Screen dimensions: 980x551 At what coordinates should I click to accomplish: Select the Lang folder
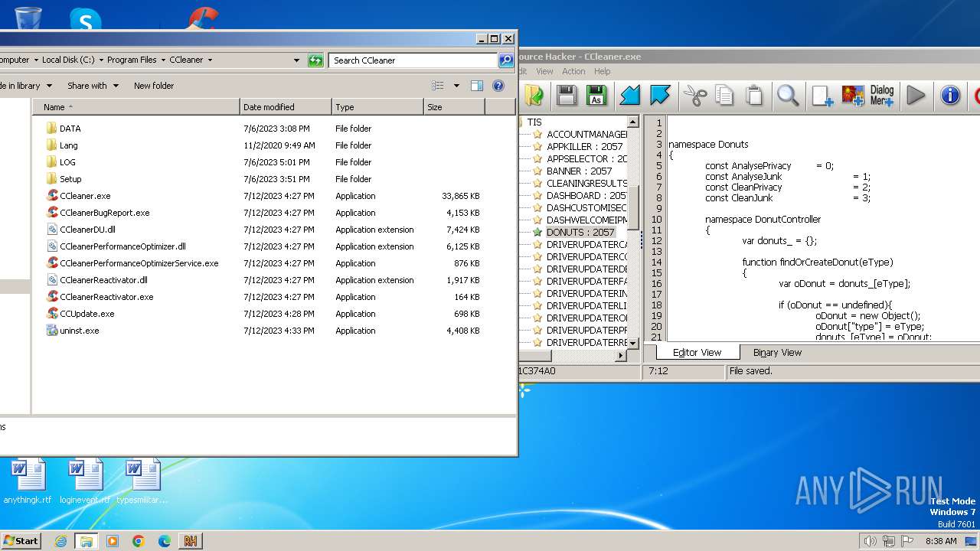(x=68, y=145)
